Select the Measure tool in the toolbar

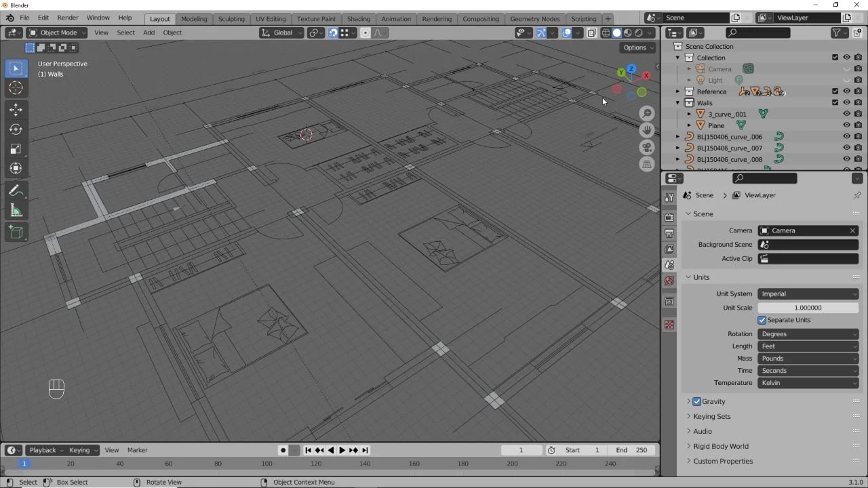[x=16, y=211]
